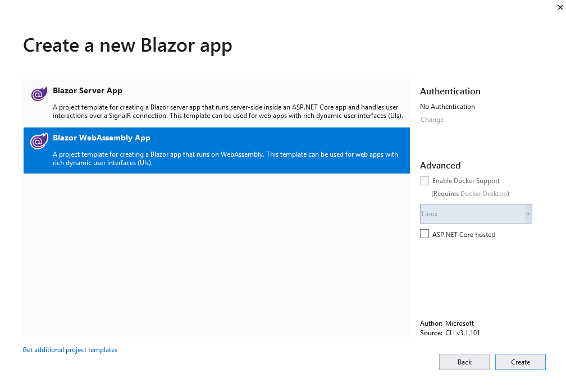Click the Authentication heading
Image resolution: width=566 pixels, height=392 pixels.
(x=450, y=92)
